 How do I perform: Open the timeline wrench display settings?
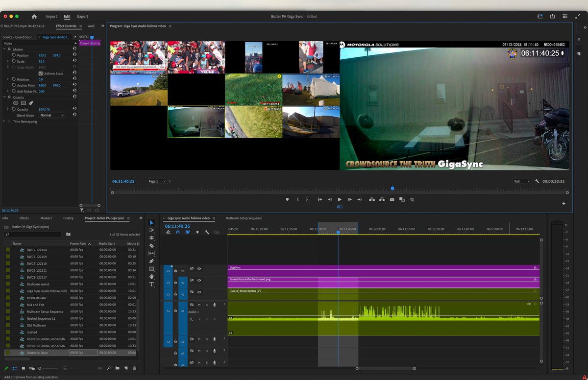tap(207, 232)
